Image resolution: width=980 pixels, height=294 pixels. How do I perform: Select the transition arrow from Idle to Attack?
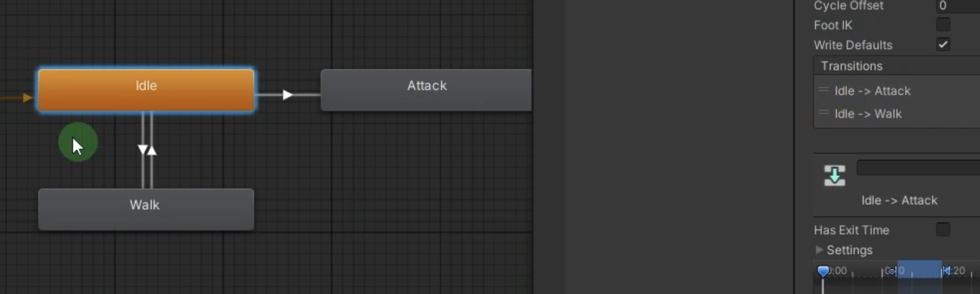click(287, 95)
